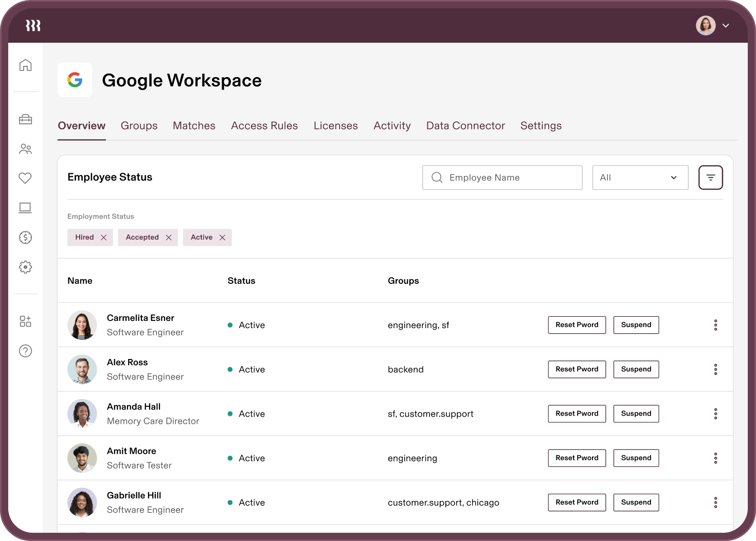Click the user profile avatar in top bar
The width and height of the screenshot is (756, 541).
706,25
